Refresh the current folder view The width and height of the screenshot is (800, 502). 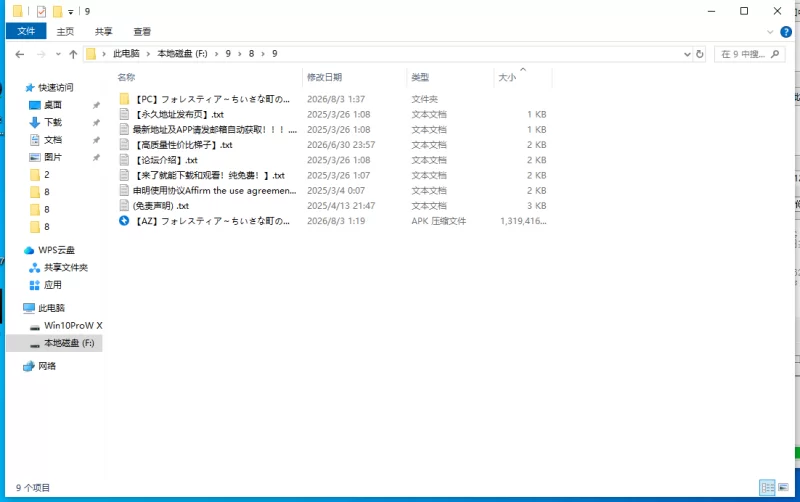pyautogui.click(x=699, y=54)
